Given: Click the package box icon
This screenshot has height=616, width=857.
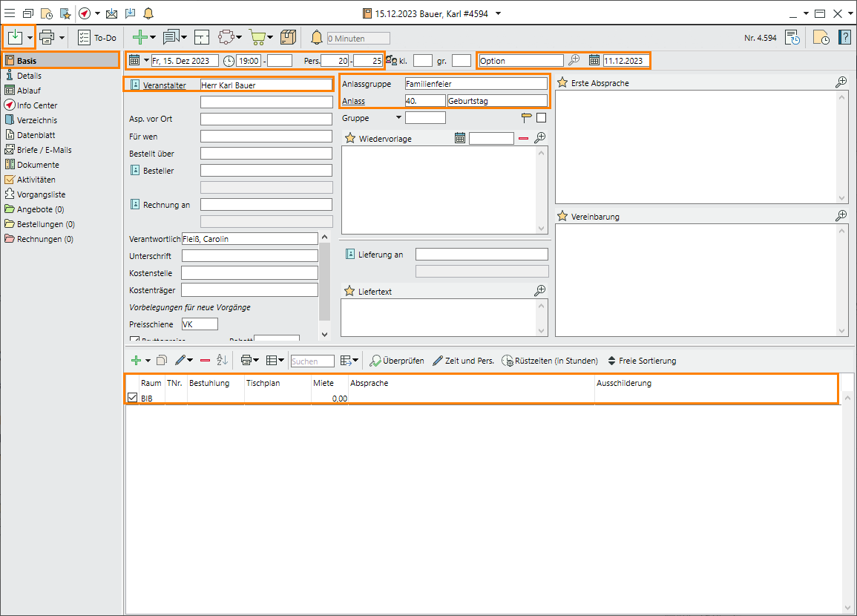Looking at the screenshot, I should (x=289, y=38).
